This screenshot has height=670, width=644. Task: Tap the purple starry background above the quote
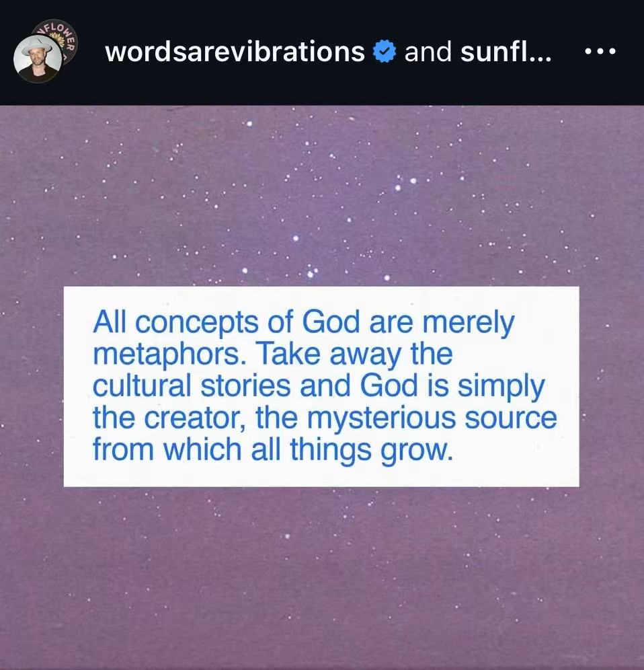pos(322,195)
